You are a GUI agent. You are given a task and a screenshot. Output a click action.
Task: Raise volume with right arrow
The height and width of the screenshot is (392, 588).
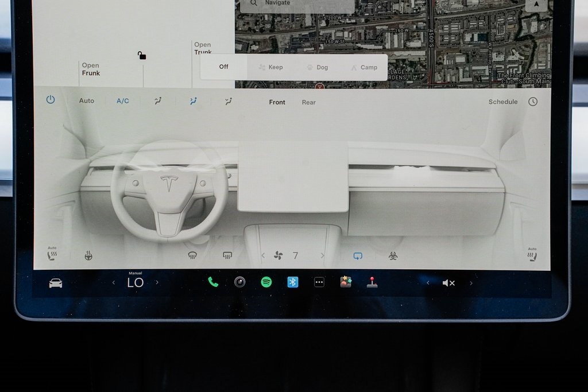[x=471, y=283]
